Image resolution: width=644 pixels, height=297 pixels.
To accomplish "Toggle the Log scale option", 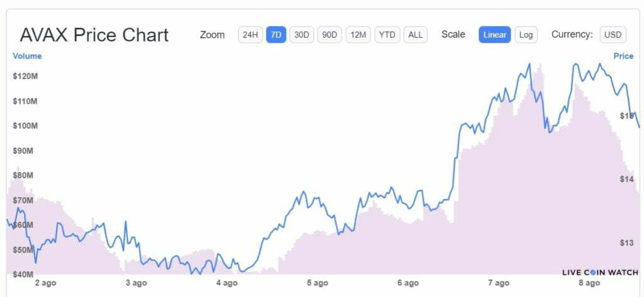I will point(526,35).
